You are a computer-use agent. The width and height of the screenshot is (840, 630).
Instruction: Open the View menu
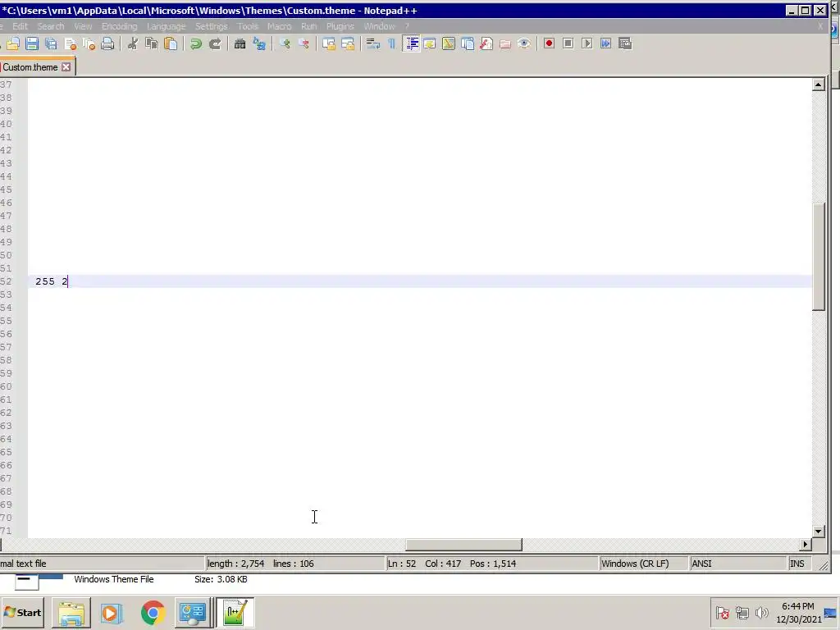(x=83, y=26)
